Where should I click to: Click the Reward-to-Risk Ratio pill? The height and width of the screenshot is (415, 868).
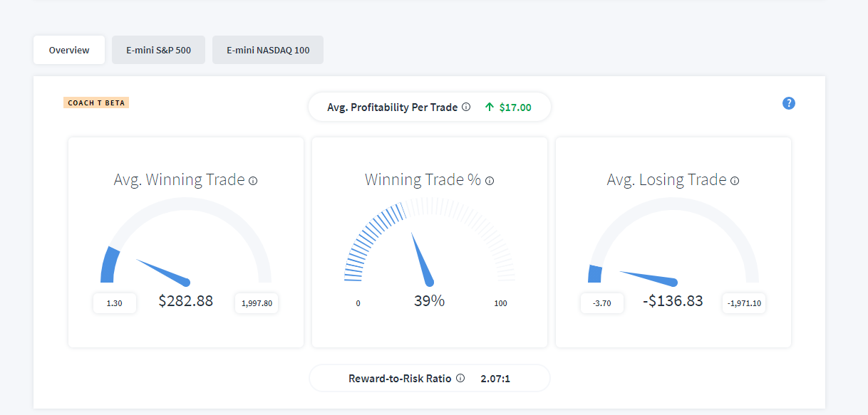(430, 378)
